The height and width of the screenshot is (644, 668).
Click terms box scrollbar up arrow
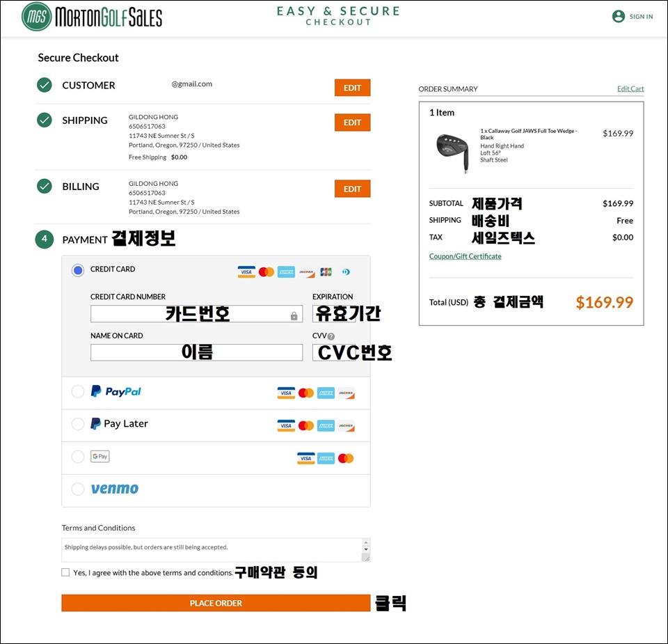[x=365, y=542]
